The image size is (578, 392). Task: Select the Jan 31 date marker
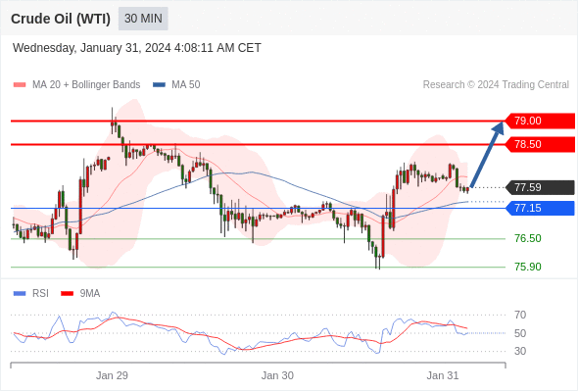click(443, 375)
